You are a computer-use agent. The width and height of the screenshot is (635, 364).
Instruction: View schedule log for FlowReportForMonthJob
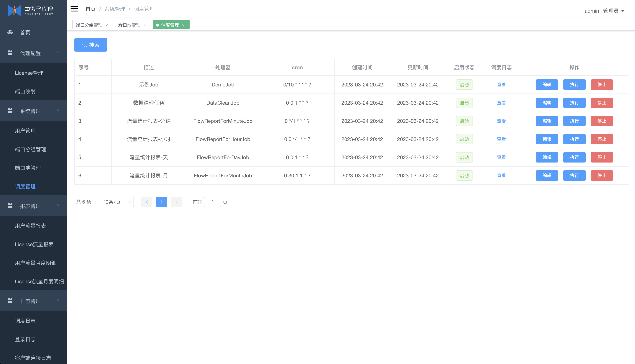501,176
